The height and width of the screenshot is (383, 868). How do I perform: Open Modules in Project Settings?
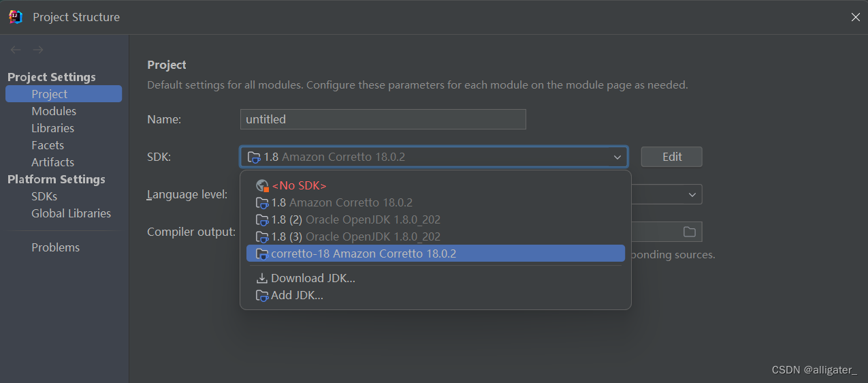pyautogui.click(x=54, y=111)
